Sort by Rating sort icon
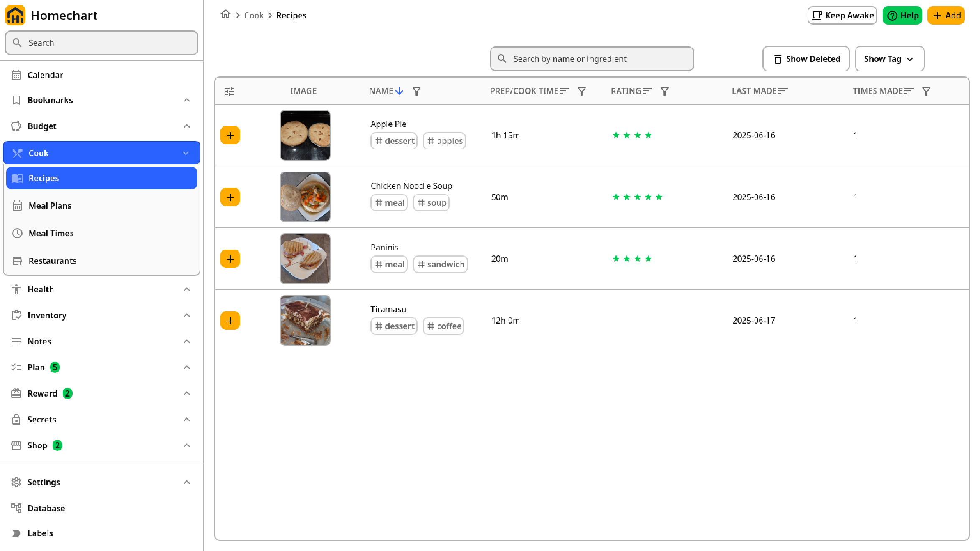Image resolution: width=980 pixels, height=551 pixels. (647, 91)
